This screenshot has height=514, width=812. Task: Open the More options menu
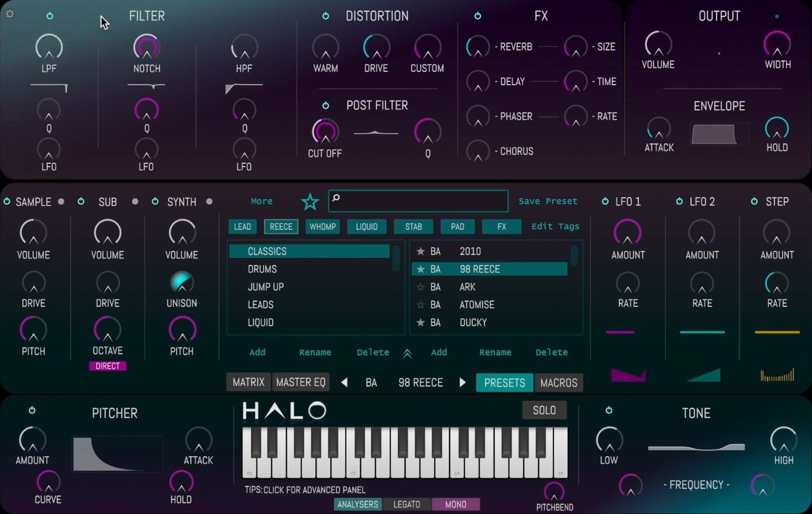click(x=262, y=201)
